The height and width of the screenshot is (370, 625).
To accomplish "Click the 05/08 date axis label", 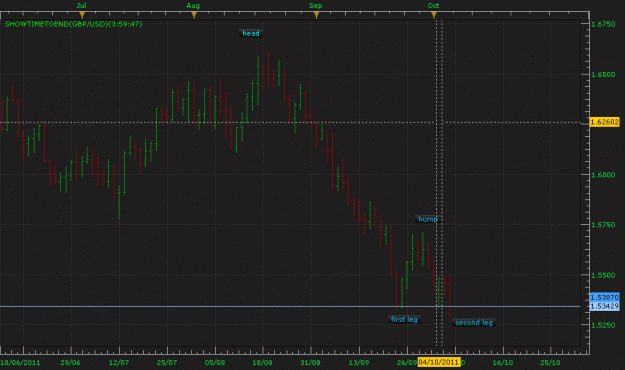I will (x=215, y=362).
